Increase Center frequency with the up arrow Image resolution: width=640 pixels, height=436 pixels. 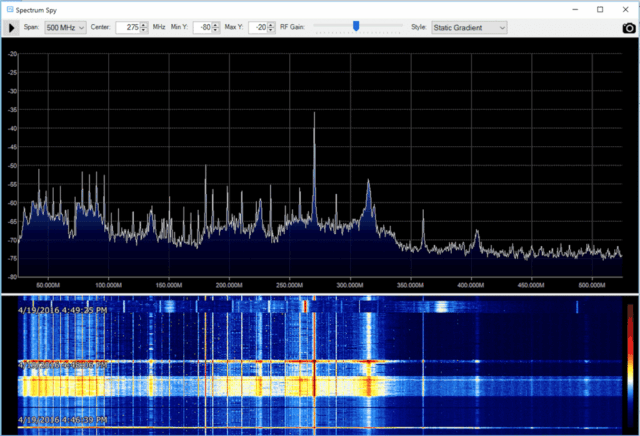145,25
